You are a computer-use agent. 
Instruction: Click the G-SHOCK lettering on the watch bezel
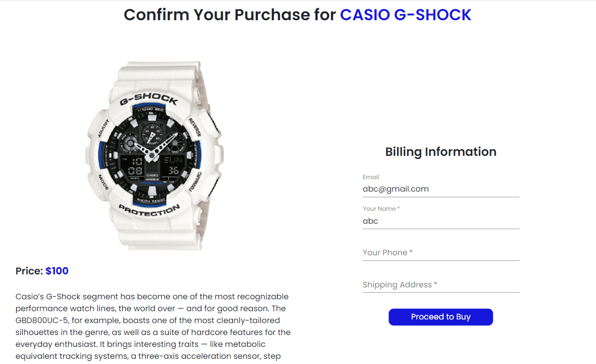[149, 99]
